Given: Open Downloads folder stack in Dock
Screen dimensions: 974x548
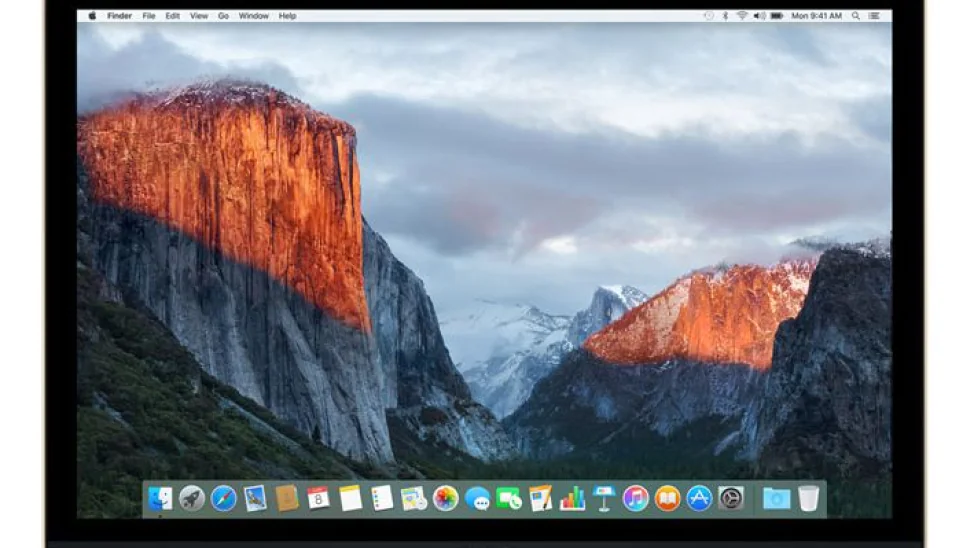Looking at the screenshot, I should (776, 498).
